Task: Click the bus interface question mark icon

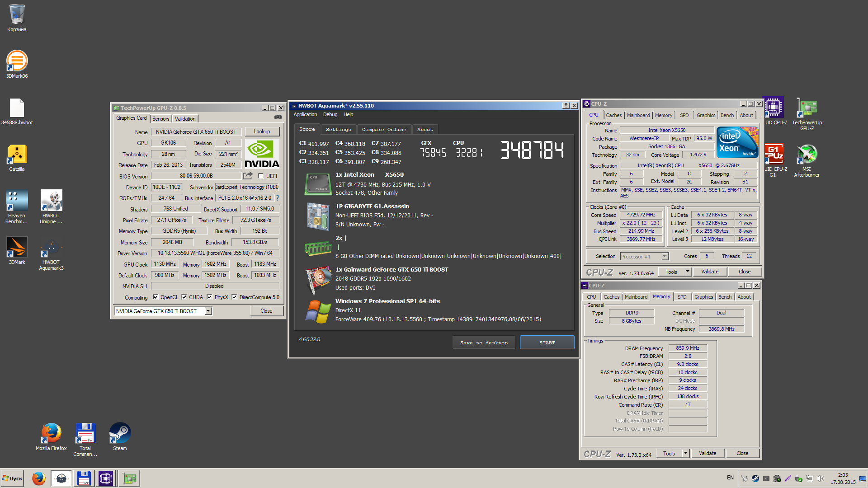Action: 278,198
